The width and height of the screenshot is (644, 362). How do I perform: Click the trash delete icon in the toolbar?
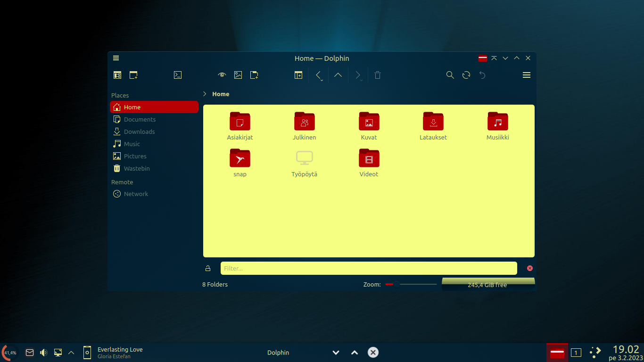coord(378,75)
